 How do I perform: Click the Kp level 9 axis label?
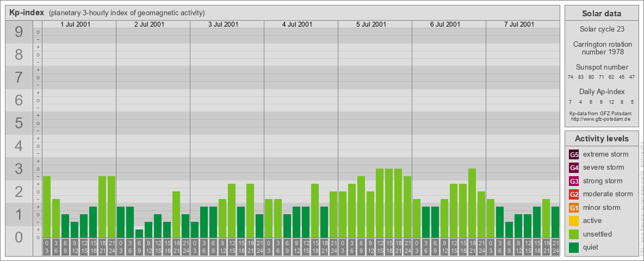pos(19,33)
